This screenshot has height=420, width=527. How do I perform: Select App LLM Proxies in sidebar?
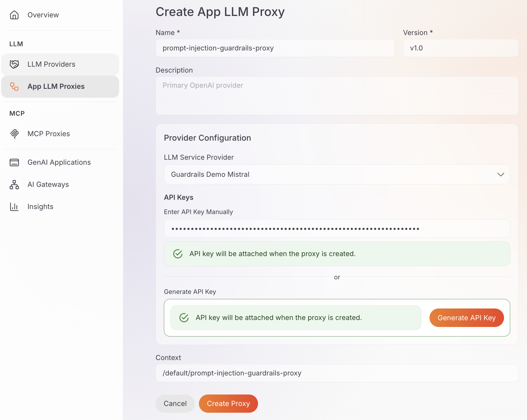point(60,86)
